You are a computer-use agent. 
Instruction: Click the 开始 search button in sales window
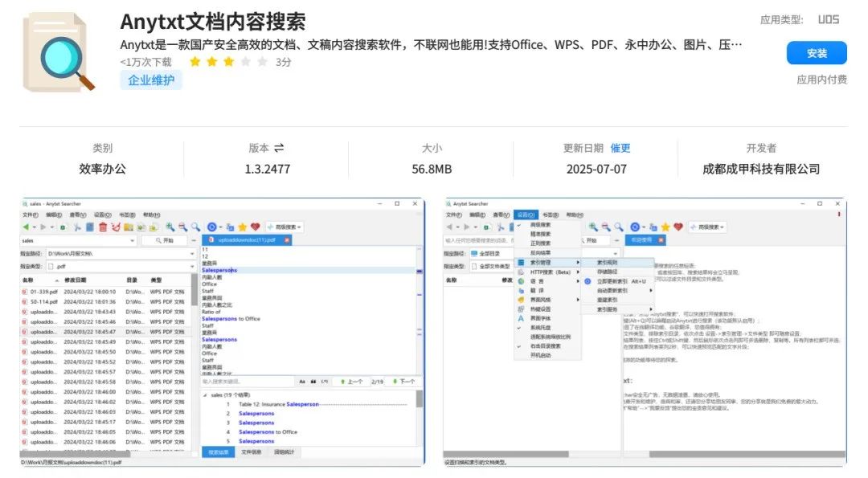(x=165, y=241)
